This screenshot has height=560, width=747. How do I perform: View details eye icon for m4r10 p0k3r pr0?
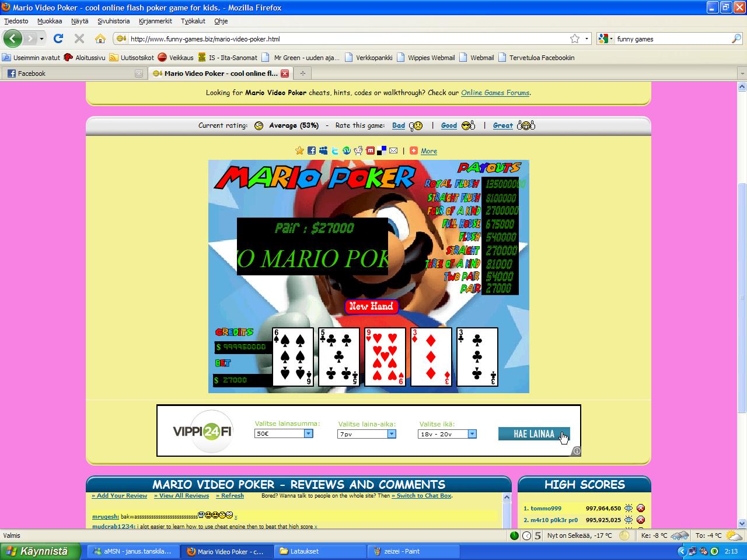point(629,520)
